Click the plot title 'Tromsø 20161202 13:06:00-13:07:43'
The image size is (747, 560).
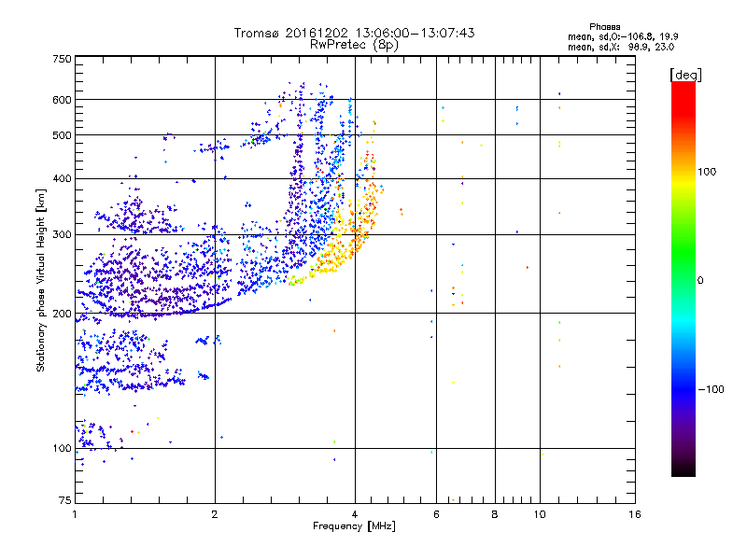coord(354,33)
